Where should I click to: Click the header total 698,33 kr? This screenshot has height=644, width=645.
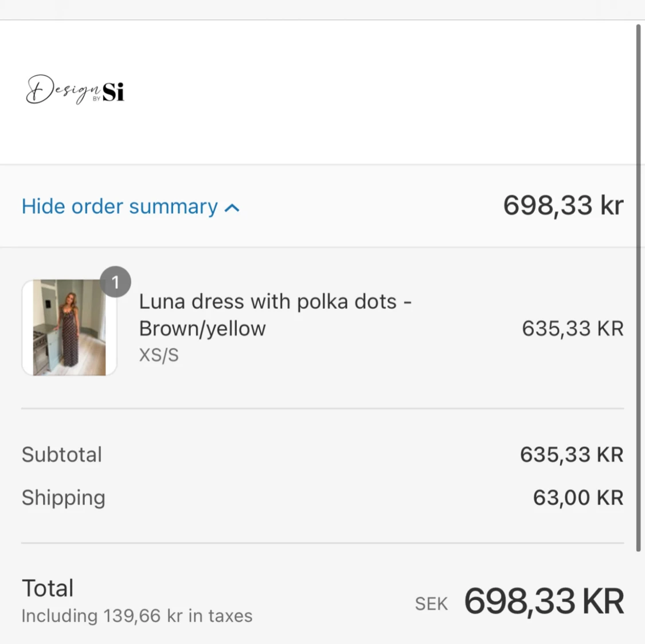(563, 205)
